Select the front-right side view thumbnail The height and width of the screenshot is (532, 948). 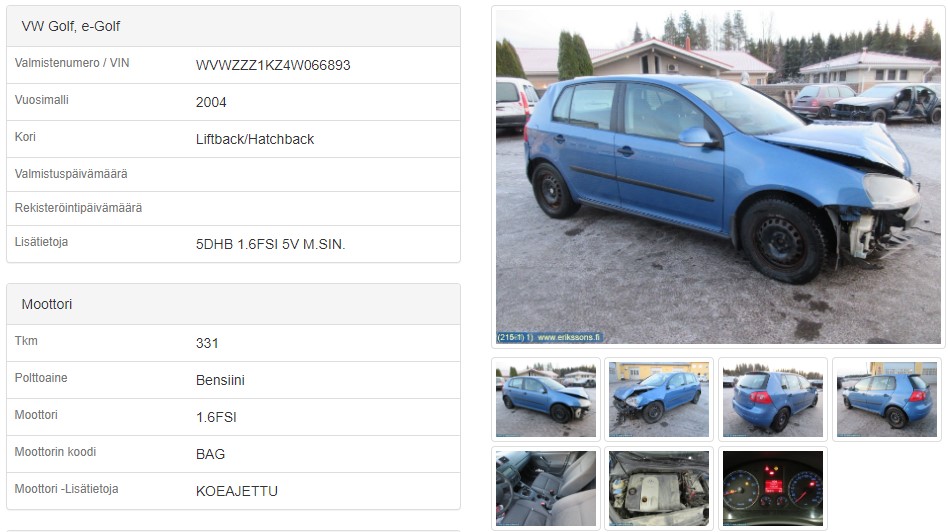point(546,399)
